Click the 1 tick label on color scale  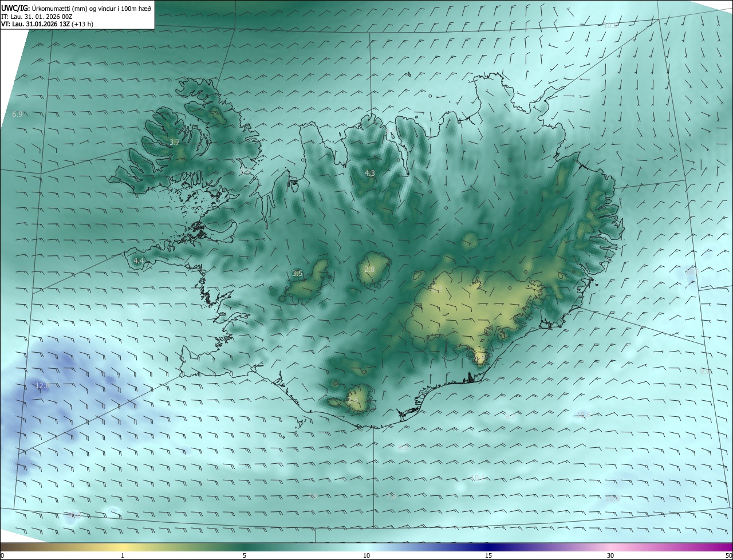coord(123,555)
